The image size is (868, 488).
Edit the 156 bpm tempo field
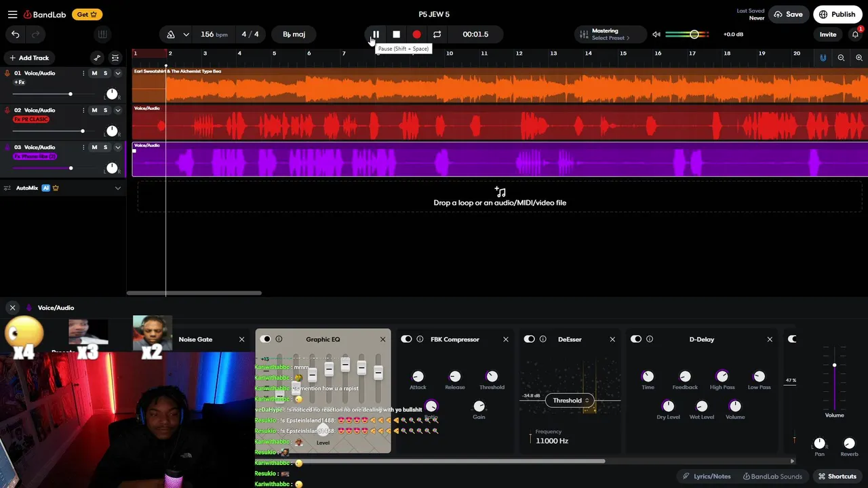(x=214, y=35)
